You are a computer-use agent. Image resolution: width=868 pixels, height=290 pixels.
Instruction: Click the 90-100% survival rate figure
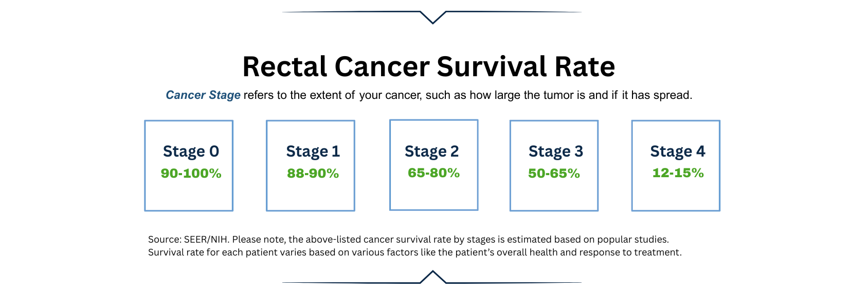191,174
